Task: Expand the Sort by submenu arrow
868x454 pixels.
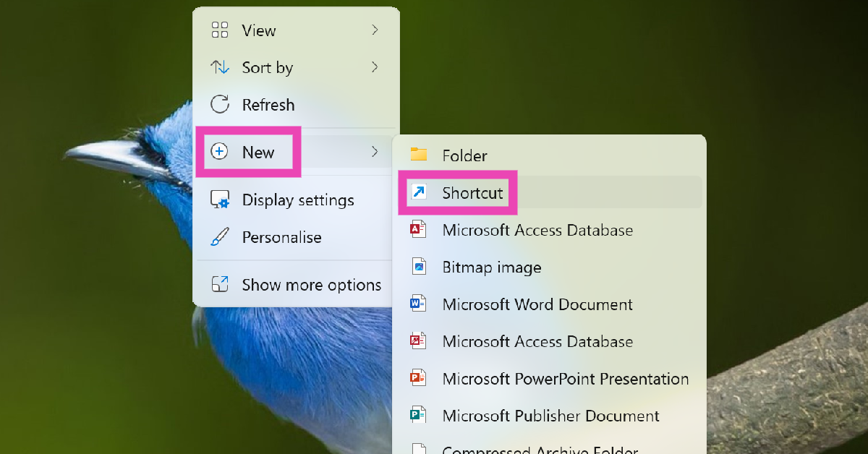Action: coord(375,68)
